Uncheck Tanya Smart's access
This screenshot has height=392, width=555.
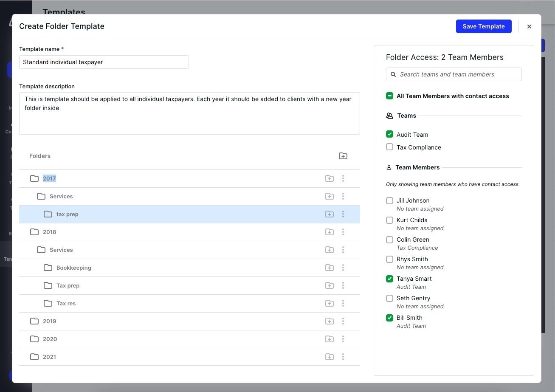click(x=389, y=279)
